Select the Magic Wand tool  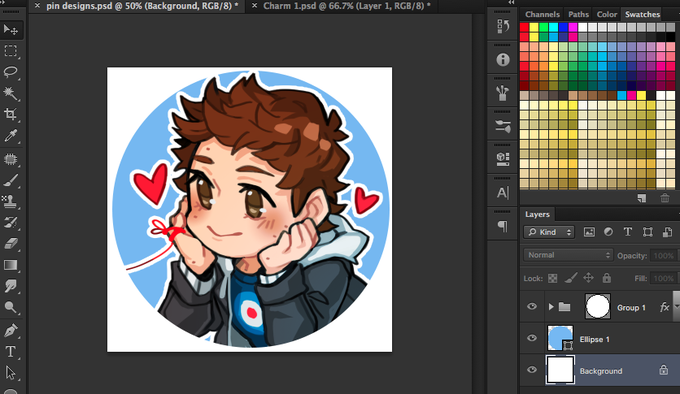(x=10, y=93)
